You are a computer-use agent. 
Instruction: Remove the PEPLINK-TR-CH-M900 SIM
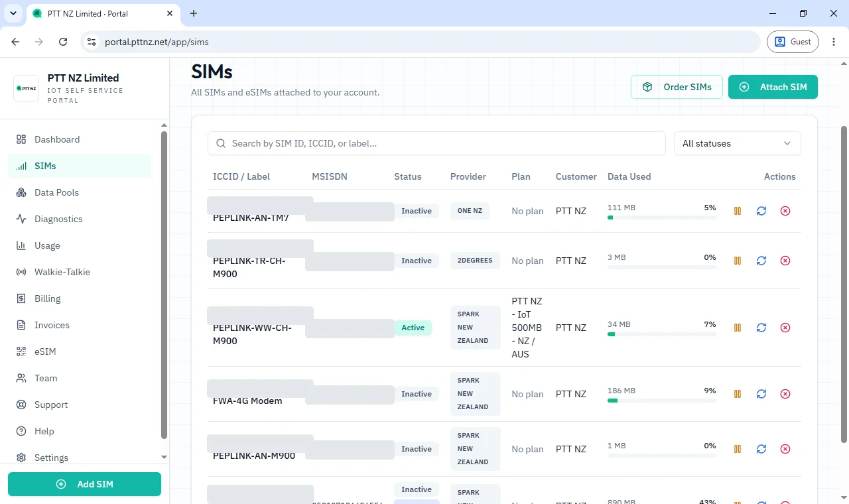(785, 261)
